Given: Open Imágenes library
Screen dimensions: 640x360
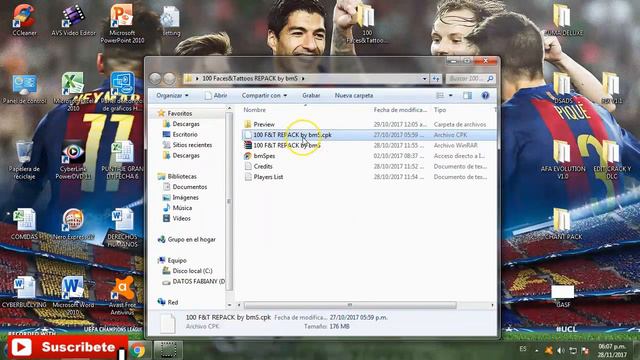Looking at the screenshot, I should (185, 198).
